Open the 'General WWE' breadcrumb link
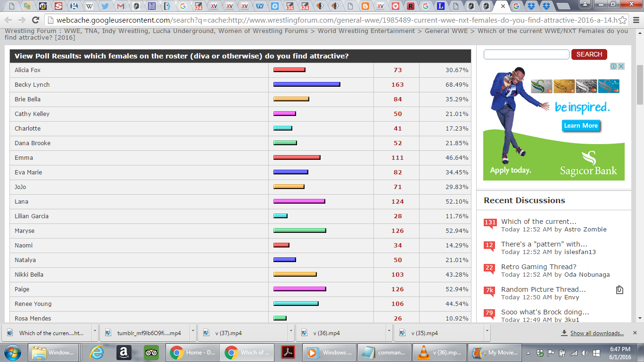The height and width of the screenshot is (362, 644). click(x=446, y=31)
